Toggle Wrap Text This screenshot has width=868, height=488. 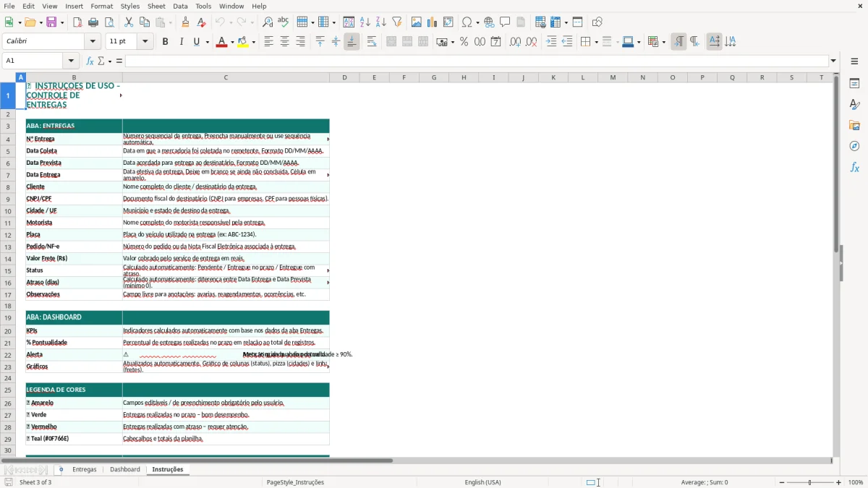click(x=372, y=42)
